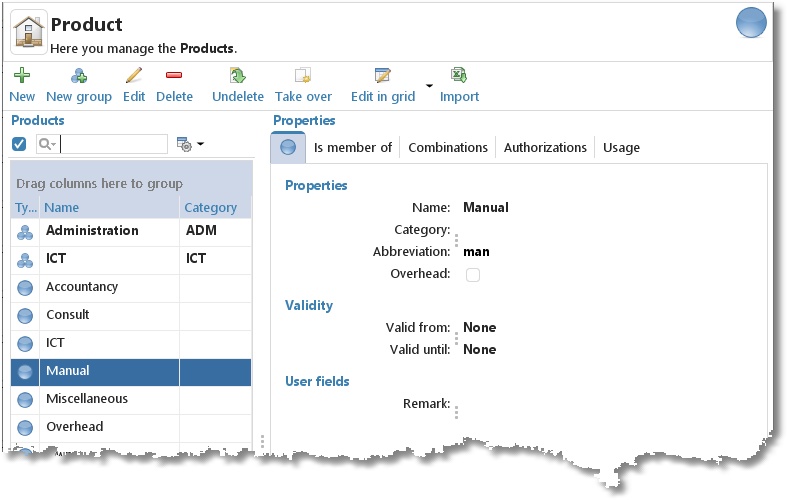Open the dropdown arrow next to Edit in grid

[429, 86]
